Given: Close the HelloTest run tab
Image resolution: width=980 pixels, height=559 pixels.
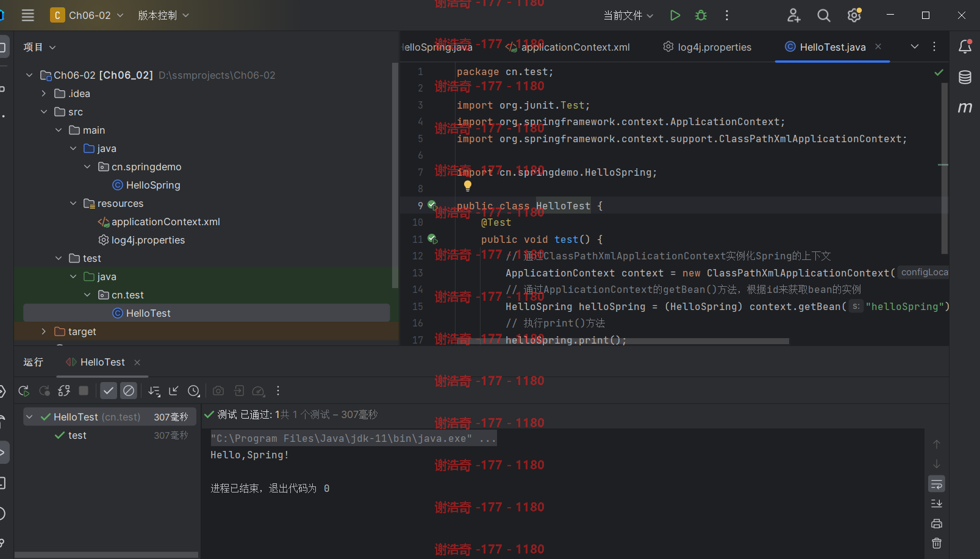Looking at the screenshot, I should tap(137, 362).
